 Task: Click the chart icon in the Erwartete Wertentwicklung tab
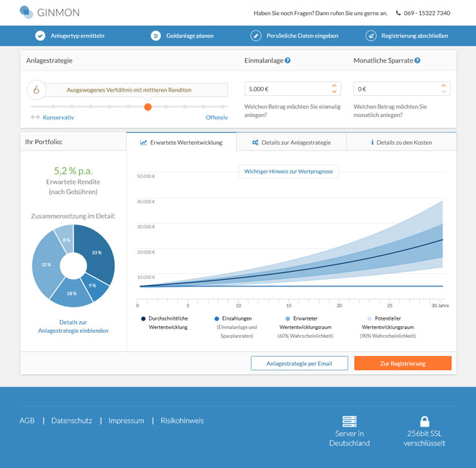pos(144,142)
